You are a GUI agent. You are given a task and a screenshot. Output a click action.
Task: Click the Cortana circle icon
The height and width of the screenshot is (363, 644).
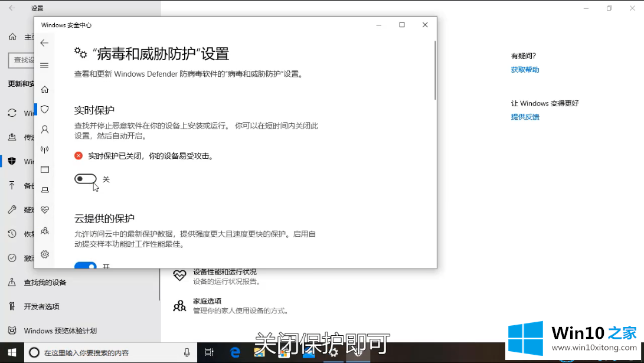click(x=34, y=352)
